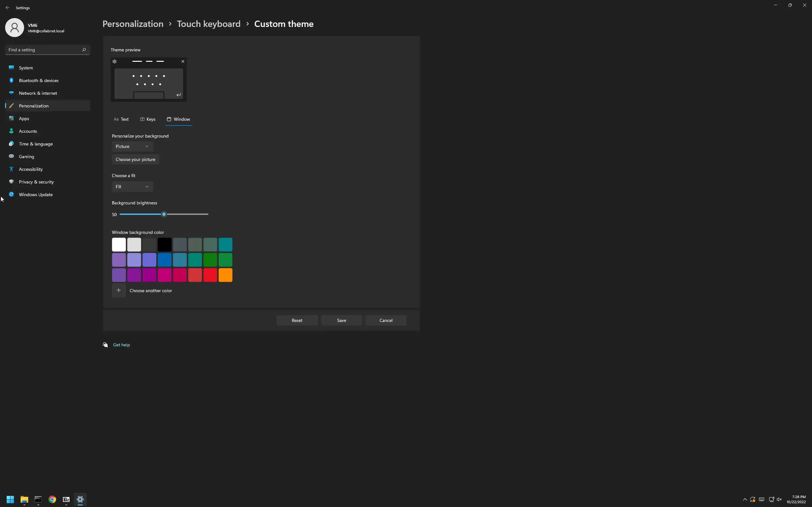The width and height of the screenshot is (812, 507).
Task: Expand the Fill fit dropdown
Action: click(132, 187)
